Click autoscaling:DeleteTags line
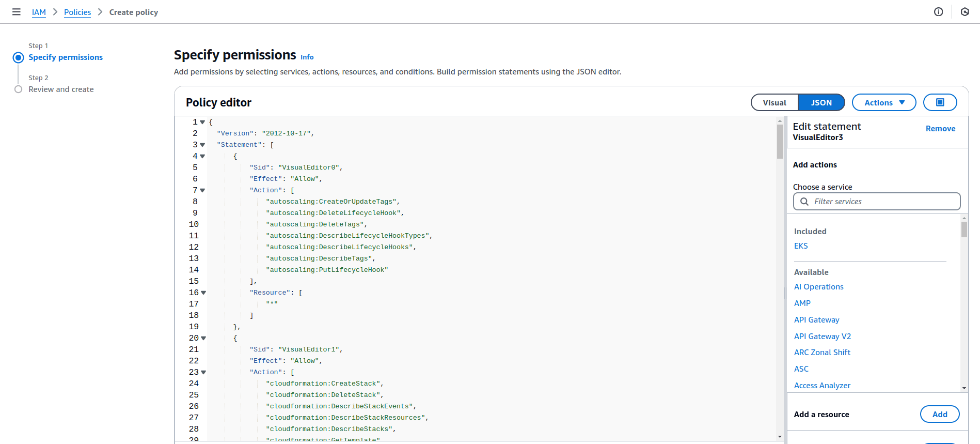 (317, 225)
